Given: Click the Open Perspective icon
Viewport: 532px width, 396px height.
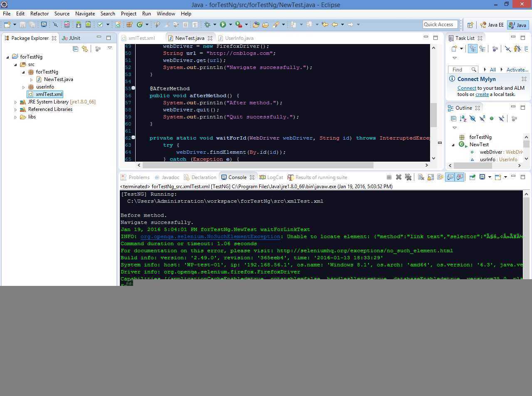Looking at the screenshot, I should click(470, 25).
